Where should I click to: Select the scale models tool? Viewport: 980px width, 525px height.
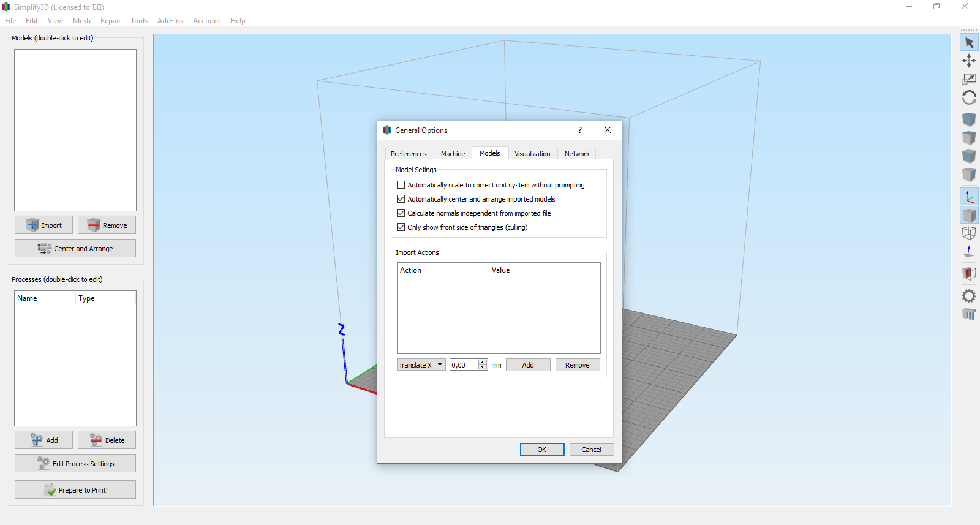[969, 79]
